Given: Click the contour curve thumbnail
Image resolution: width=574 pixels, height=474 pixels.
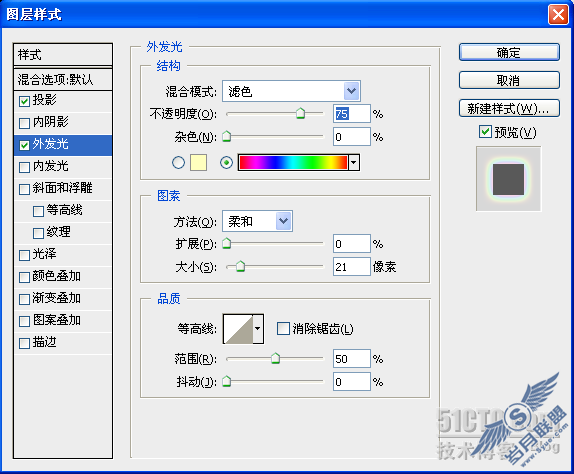Looking at the screenshot, I should click(238, 329).
